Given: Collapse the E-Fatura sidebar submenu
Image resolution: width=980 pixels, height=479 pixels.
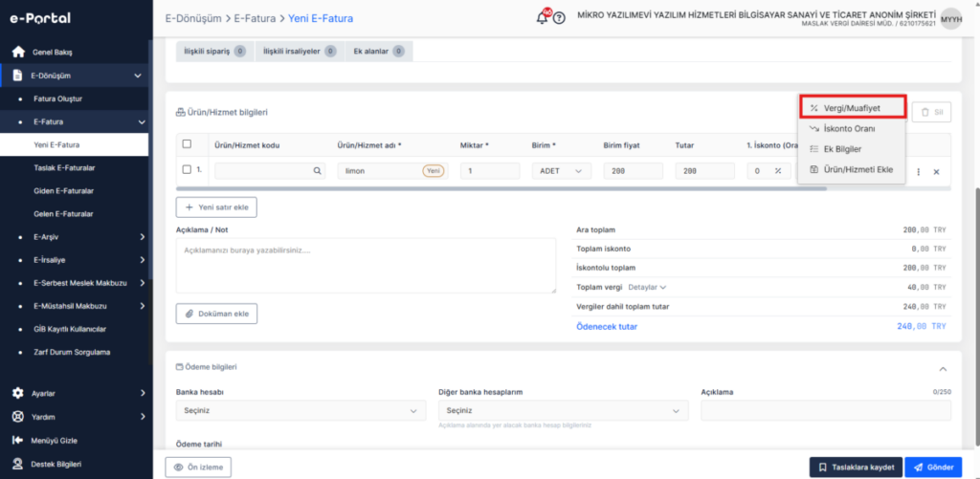Looking at the screenshot, I should [x=142, y=122].
